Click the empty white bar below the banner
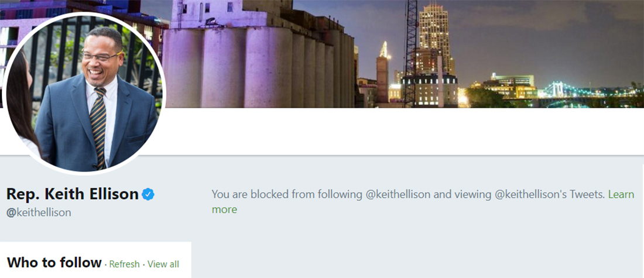The width and height of the screenshot is (644, 278). 404,131
